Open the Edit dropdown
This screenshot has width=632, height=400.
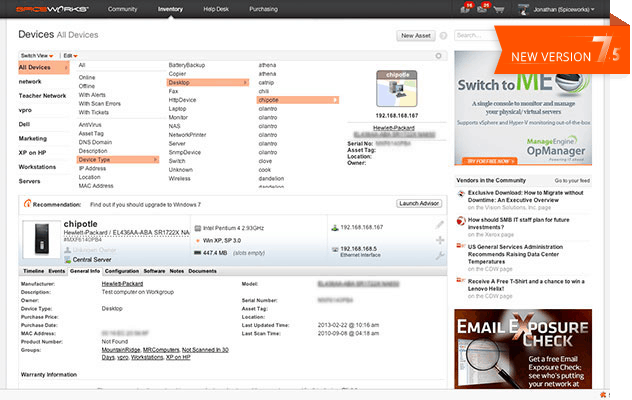pos(70,55)
